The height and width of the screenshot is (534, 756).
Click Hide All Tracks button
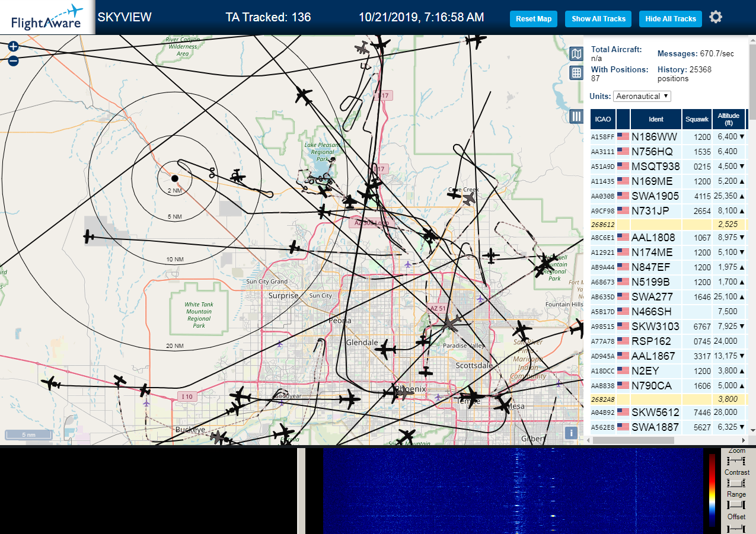click(671, 19)
